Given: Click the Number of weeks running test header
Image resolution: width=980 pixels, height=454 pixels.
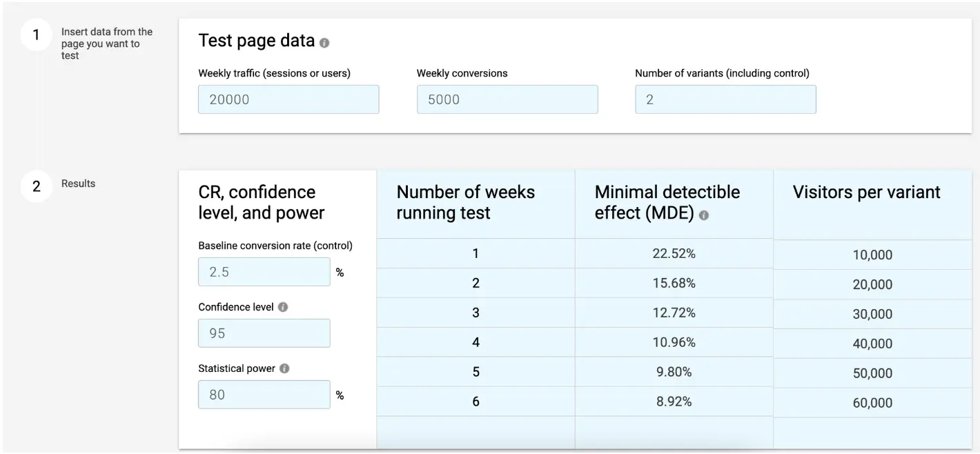Looking at the screenshot, I should pos(466,202).
